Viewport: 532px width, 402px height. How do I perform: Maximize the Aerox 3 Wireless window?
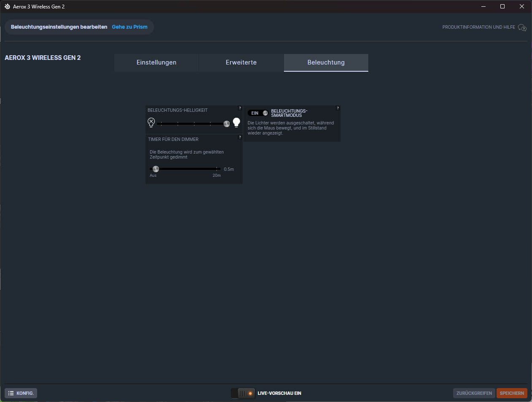pyautogui.click(x=502, y=6)
